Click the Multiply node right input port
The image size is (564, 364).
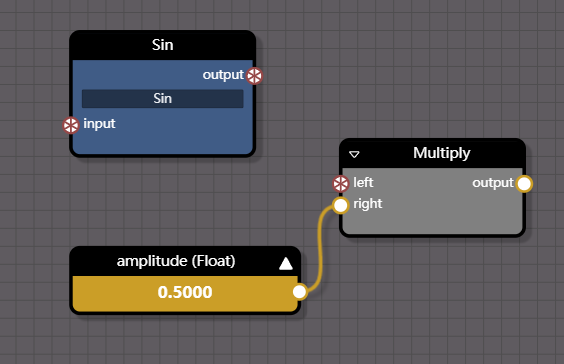point(341,205)
